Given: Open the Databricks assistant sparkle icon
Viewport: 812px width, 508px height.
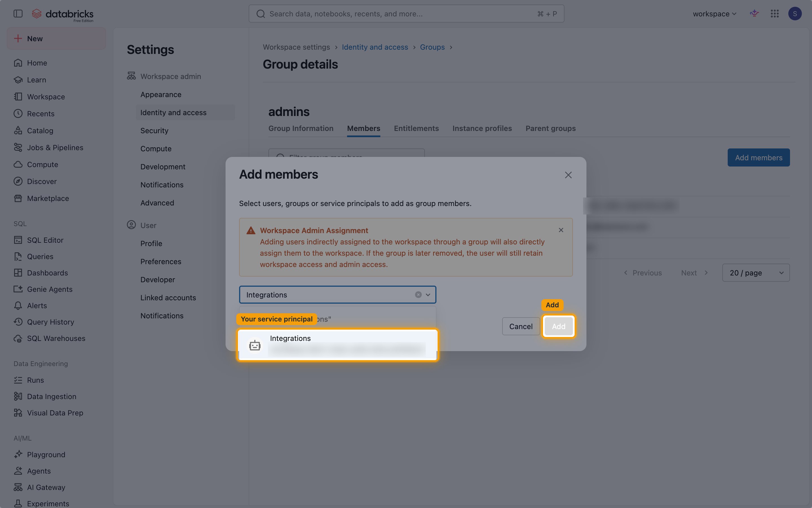Looking at the screenshot, I should click(x=754, y=14).
